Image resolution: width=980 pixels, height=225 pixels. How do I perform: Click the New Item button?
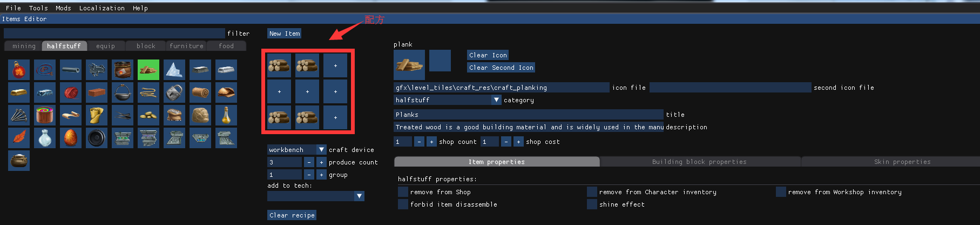click(x=285, y=33)
